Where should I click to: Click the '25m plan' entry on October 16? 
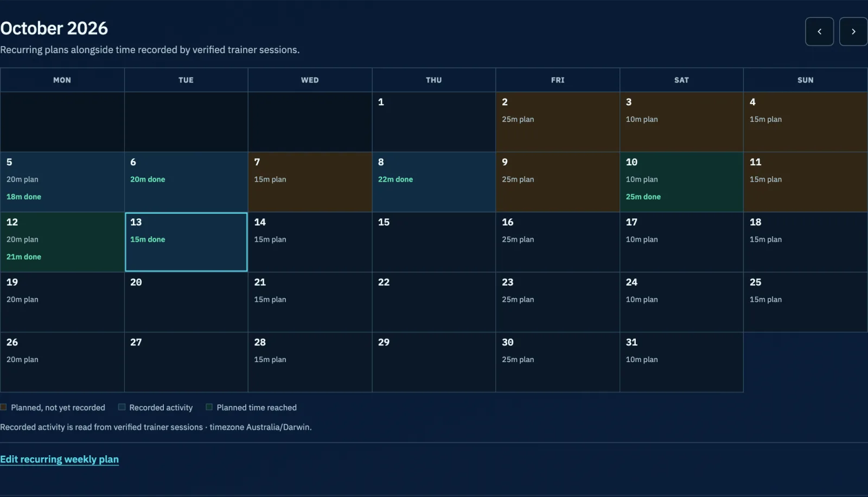tap(518, 240)
